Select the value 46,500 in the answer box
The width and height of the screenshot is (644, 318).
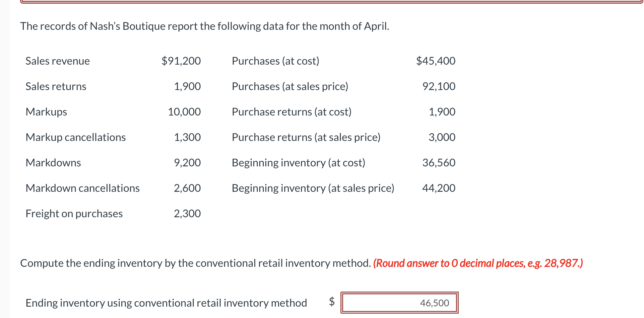coord(434,302)
